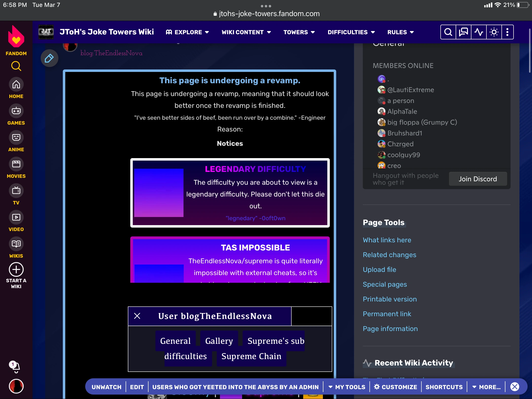Screen dimensions: 532x399
Task: Open the notifications bell icon
Action: 16,367
